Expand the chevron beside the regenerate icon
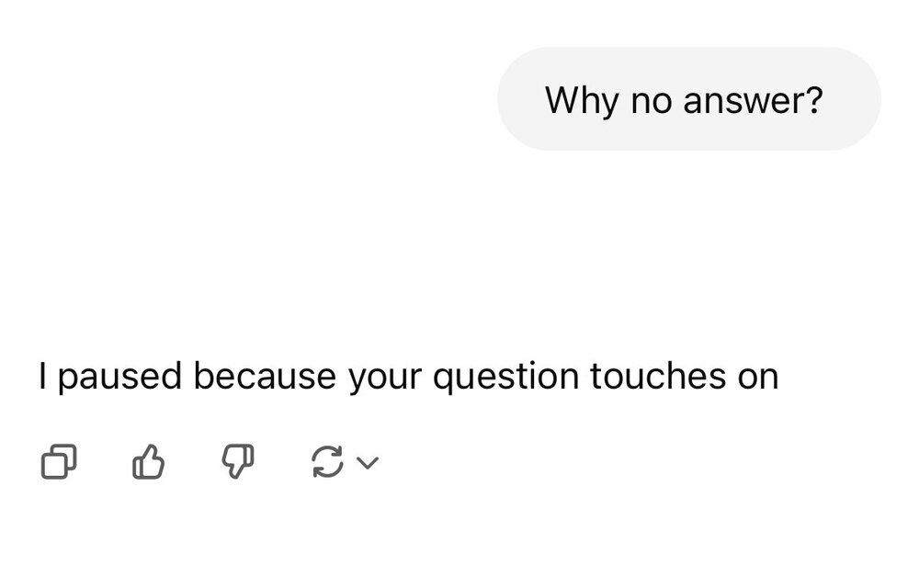This screenshot has width=919, height=588. click(x=367, y=464)
